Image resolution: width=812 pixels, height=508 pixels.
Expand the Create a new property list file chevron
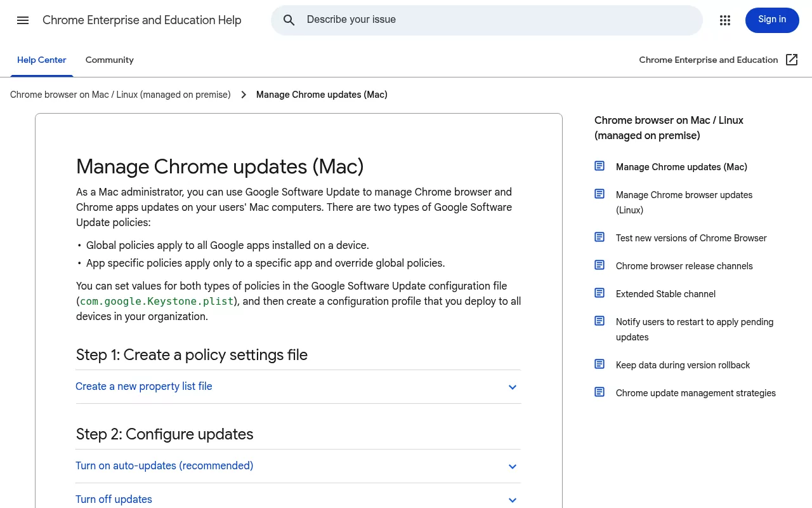pos(513,387)
